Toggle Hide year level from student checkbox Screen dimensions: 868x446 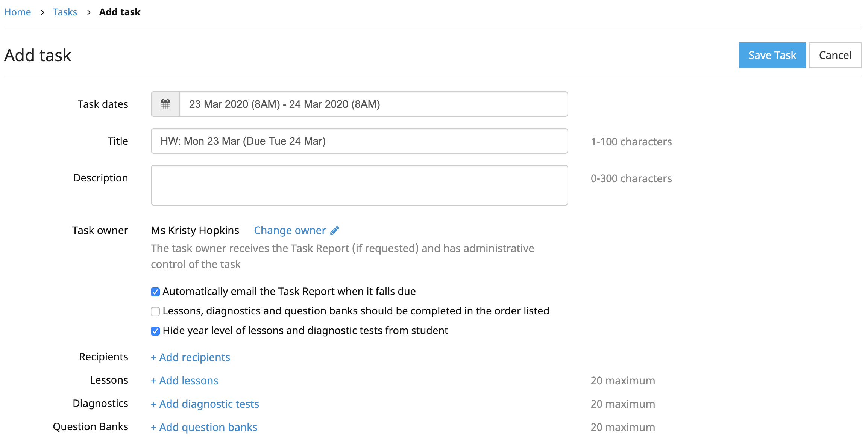[155, 331]
